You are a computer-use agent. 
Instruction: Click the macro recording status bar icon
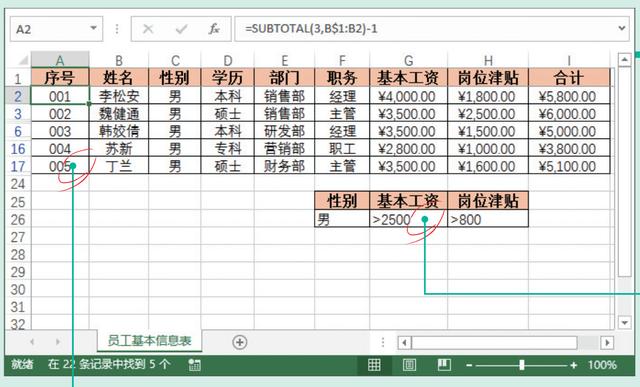(x=195, y=365)
